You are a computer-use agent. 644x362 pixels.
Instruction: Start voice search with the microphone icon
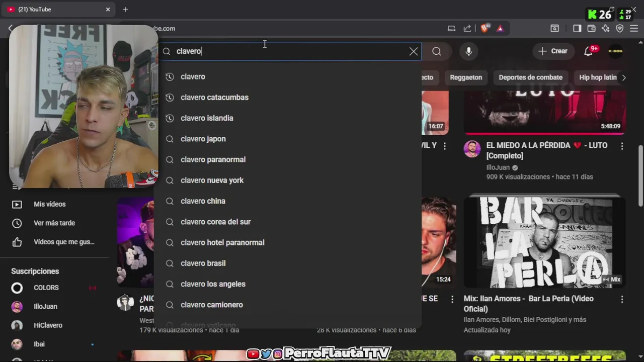click(x=469, y=51)
